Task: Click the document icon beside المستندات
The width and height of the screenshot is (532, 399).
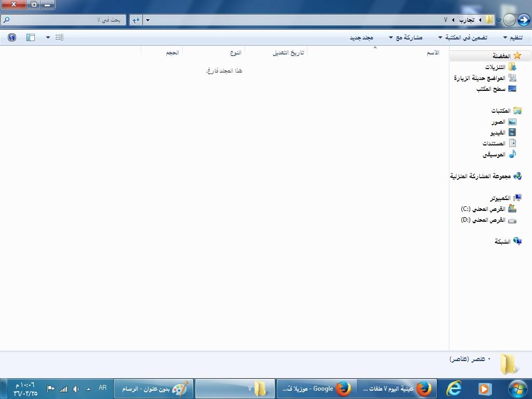Action: coord(512,143)
